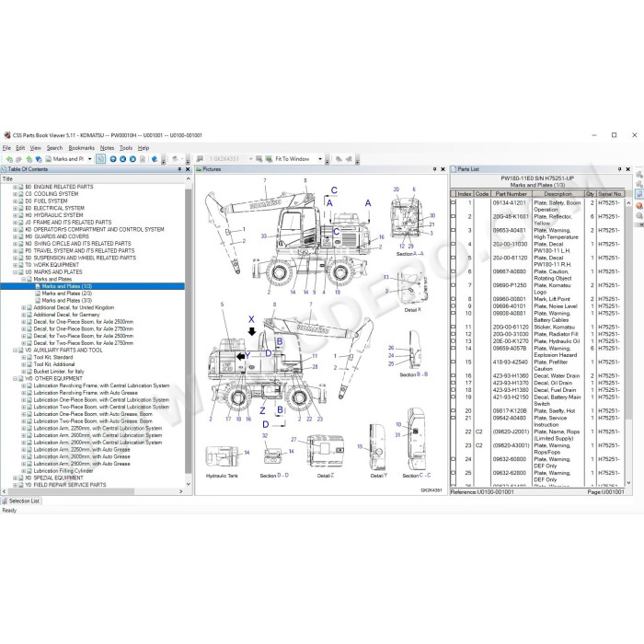The width and height of the screenshot is (644, 644).
Task: Select Marks and Plates (3/3) tree item
Action: point(66,301)
